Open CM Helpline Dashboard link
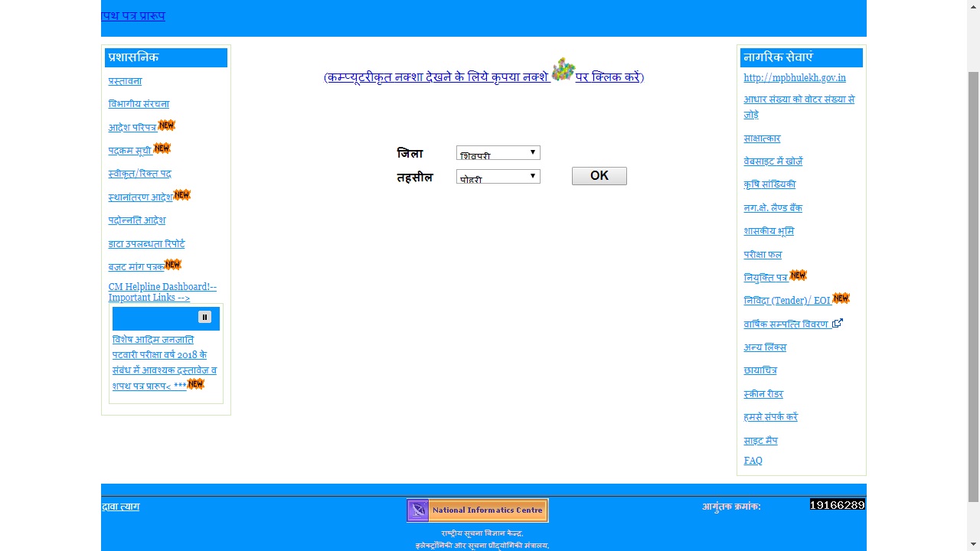 (162, 292)
